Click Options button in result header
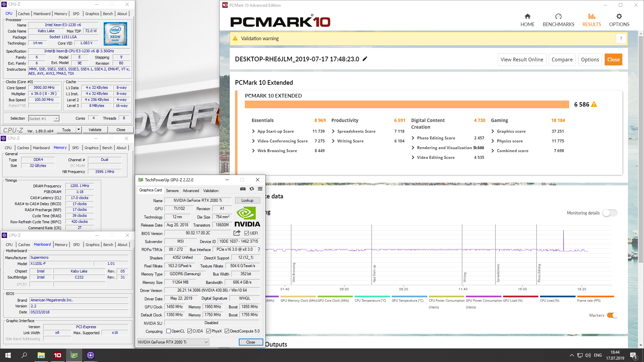Image resolution: width=644 pixels, height=362 pixels. pyautogui.click(x=590, y=60)
